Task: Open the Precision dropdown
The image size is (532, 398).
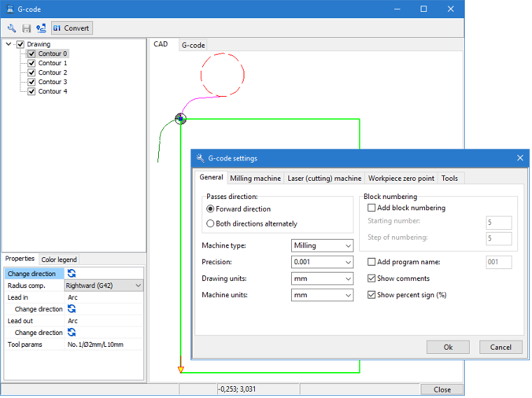Action: [x=322, y=262]
